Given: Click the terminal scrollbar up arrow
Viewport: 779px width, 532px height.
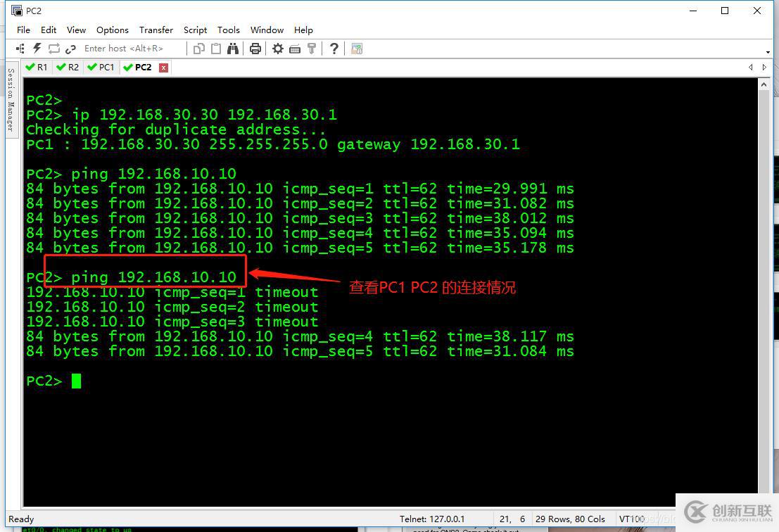Looking at the screenshot, I should (764, 84).
